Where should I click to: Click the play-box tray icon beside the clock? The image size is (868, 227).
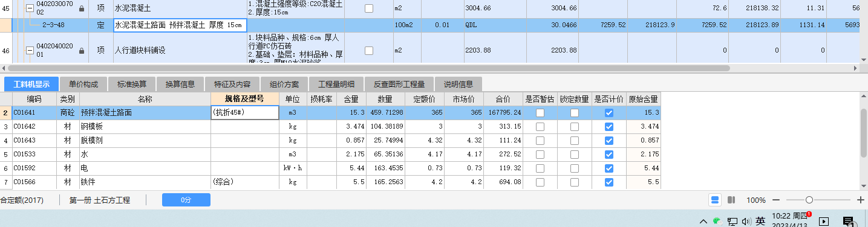[x=823, y=222]
